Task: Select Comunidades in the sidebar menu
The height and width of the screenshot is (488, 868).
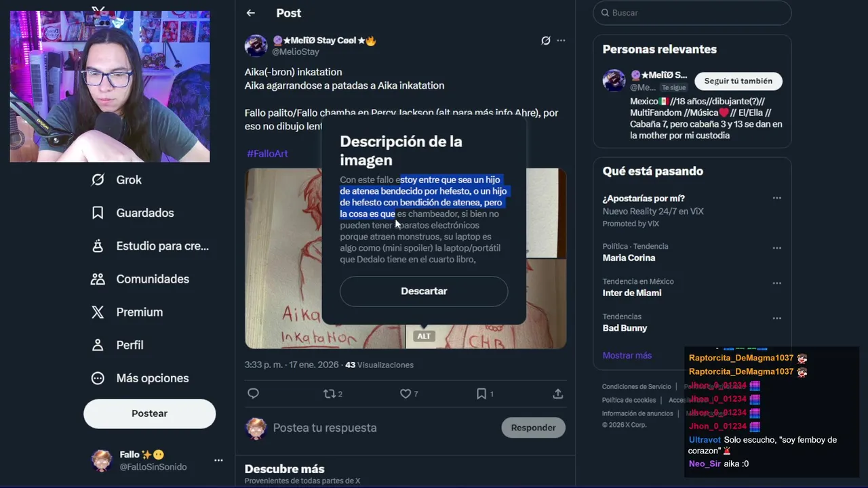Action: pos(140,279)
